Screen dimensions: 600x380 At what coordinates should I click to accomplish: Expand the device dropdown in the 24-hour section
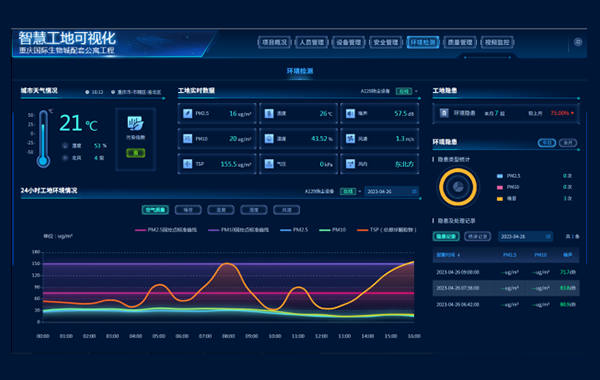tap(360, 191)
